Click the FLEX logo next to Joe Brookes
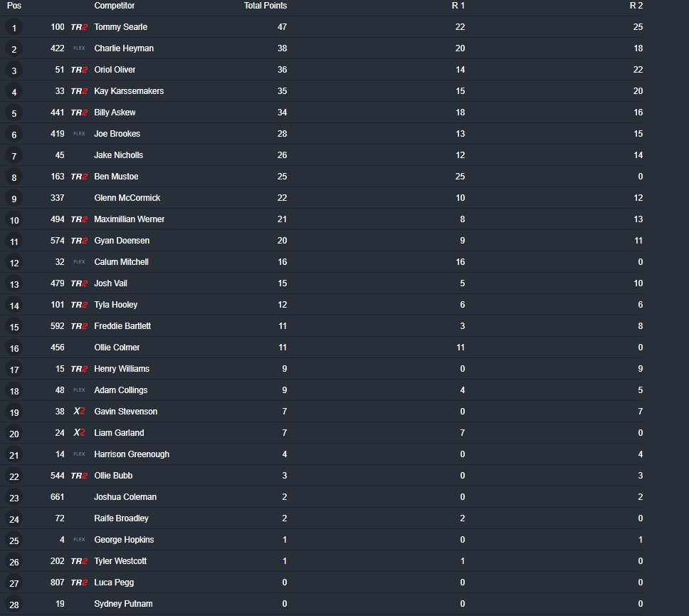Viewport: 689px width, 616px height. click(79, 134)
